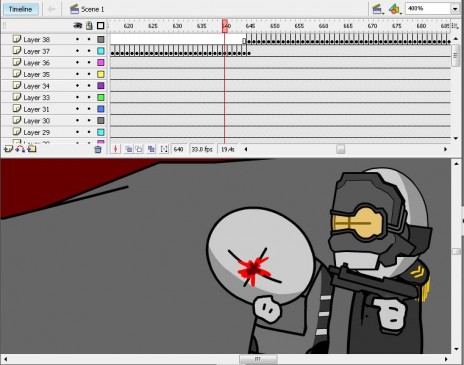The height and width of the screenshot is (365, 464).
Task: Click the page icon of Layer 30
Action: 17,120
